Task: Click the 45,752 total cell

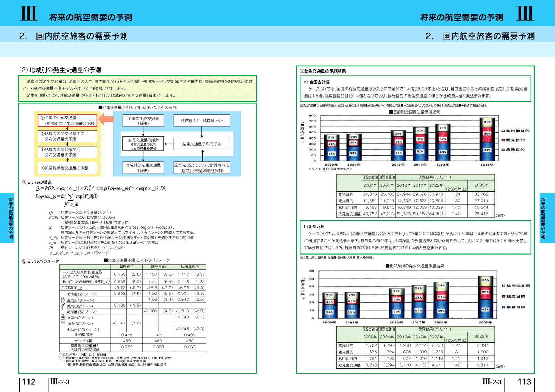Action: coord(370,214)
